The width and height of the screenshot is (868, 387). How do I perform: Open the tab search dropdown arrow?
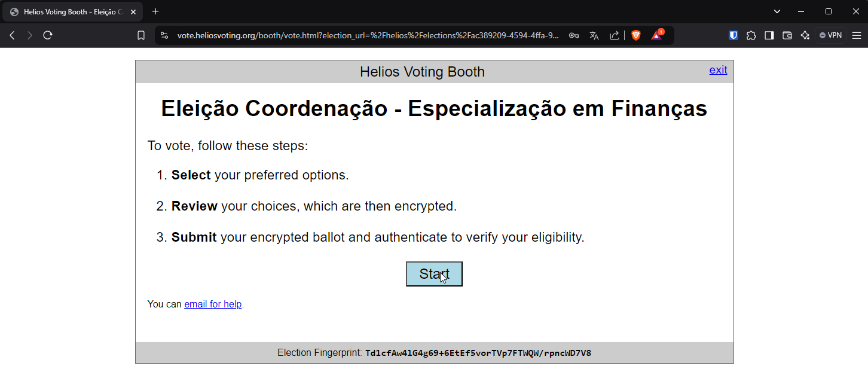[777, 11]
